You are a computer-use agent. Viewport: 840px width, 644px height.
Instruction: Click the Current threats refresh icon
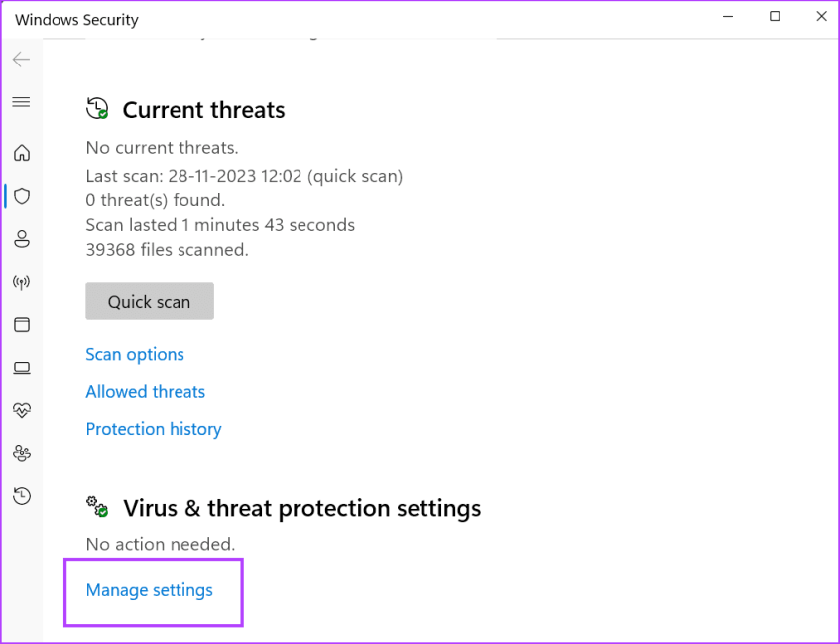96,109
